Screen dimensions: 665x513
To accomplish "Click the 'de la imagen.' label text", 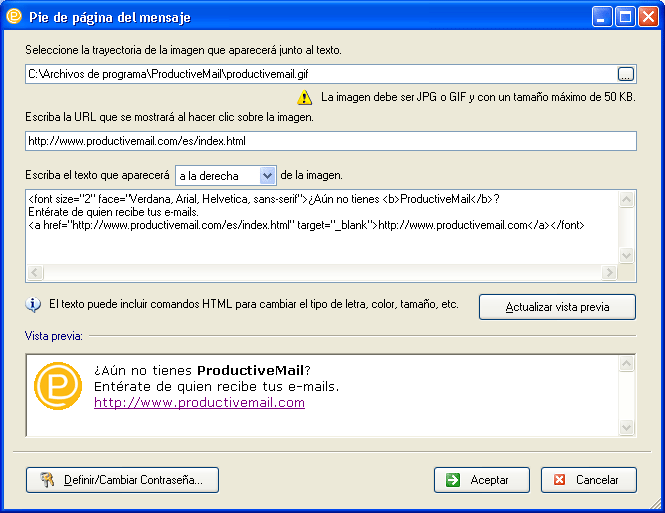I will coord(311,175).
